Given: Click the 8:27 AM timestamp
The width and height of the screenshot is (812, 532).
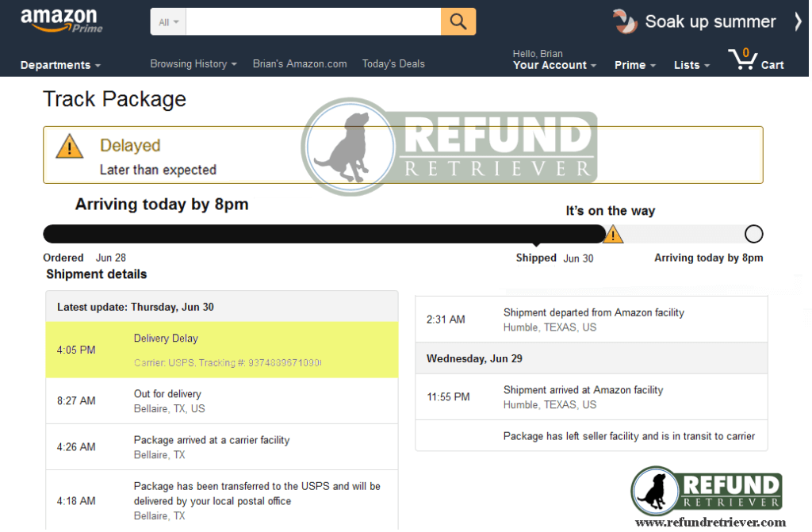Looking at the screenshot, I should [76, 401].
